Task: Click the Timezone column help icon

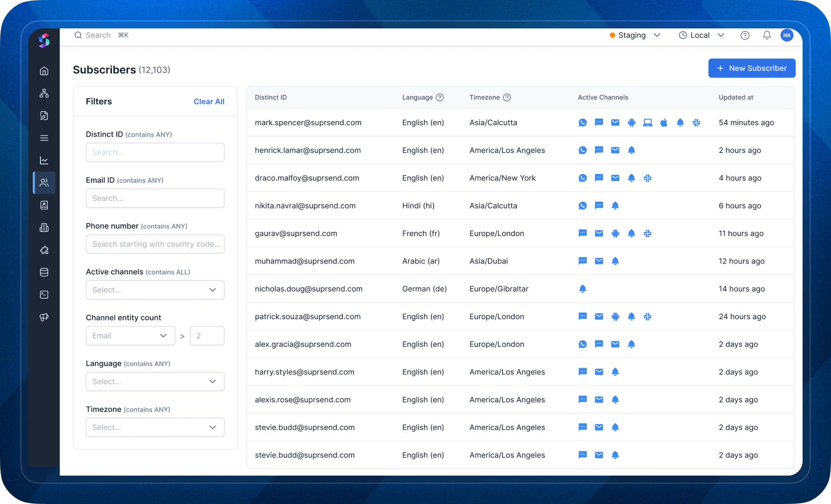Action: pos(507,98)
